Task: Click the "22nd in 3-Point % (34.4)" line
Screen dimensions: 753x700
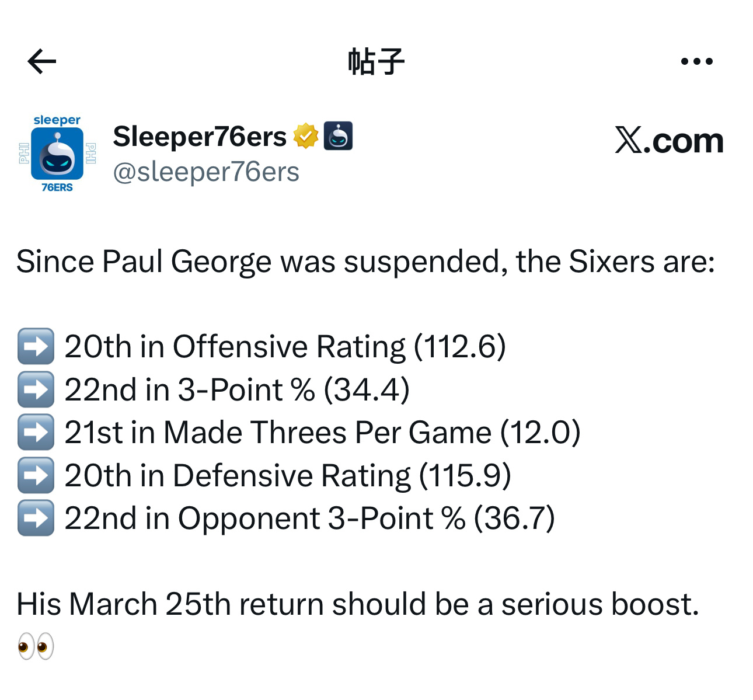Action: 237,389
